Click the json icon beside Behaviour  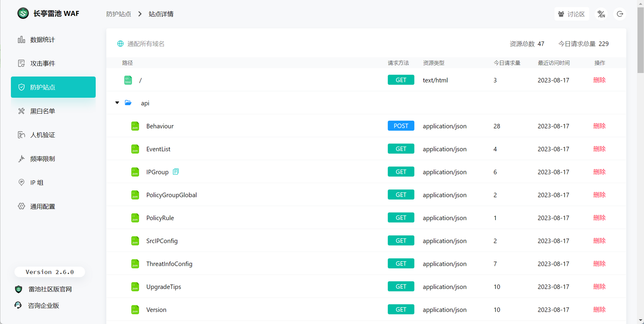[135, 126]
